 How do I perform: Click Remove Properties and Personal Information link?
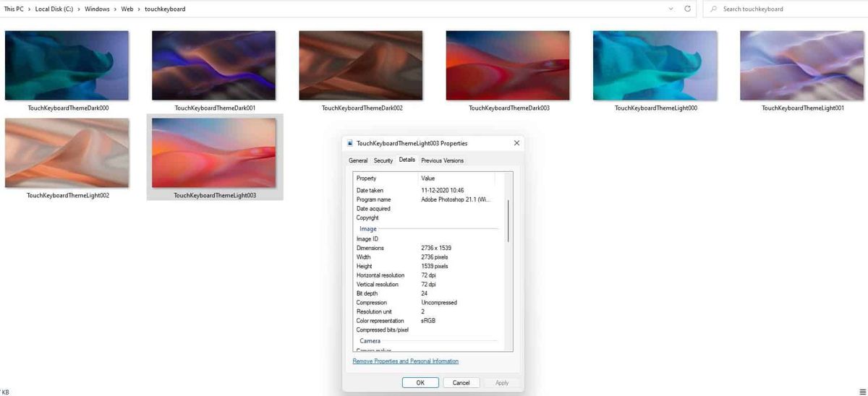[x=406, y=361]
